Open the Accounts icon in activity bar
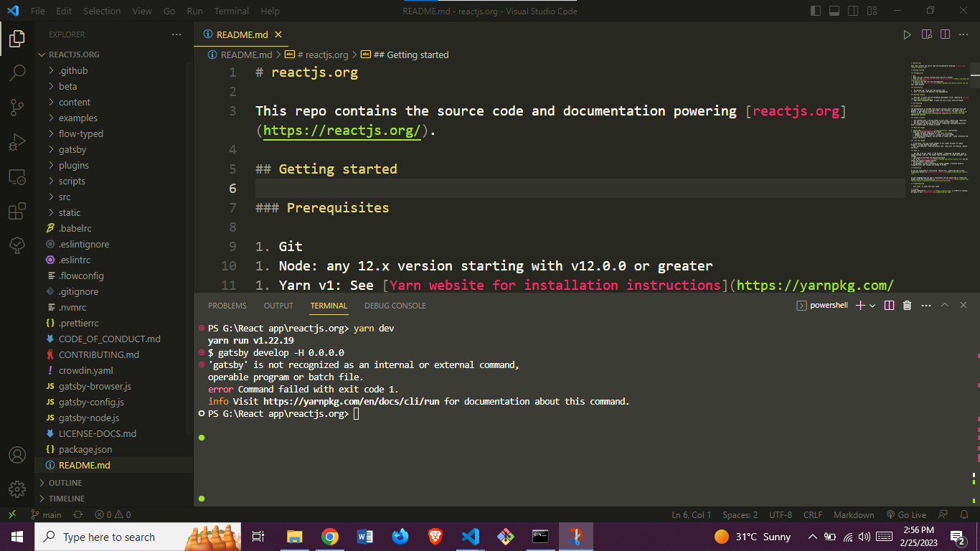Screen dimensions: 980x551 [x=17, y=455]
